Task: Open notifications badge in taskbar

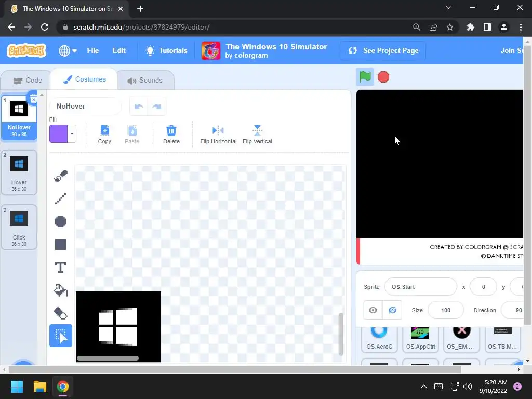Action: pyautogui.click(x=517, y=387)
